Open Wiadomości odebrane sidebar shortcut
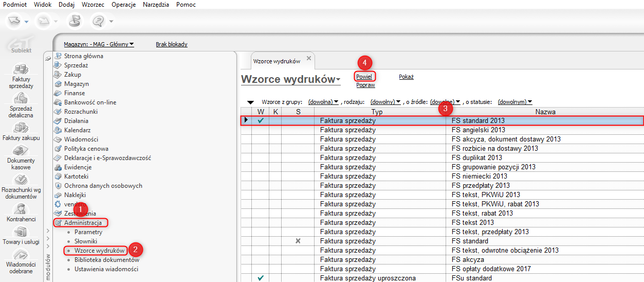This screenshot has height=282, width=644. (x=21, y=261)
